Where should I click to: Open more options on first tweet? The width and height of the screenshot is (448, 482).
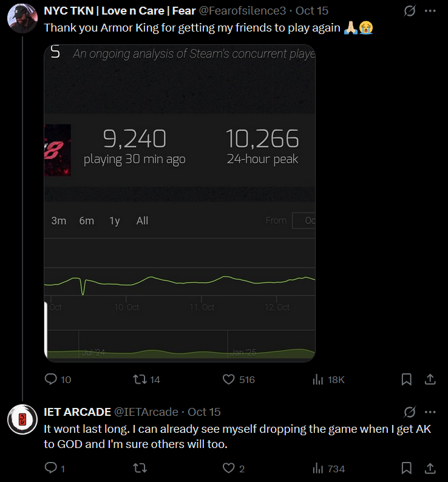pos(430,11)
